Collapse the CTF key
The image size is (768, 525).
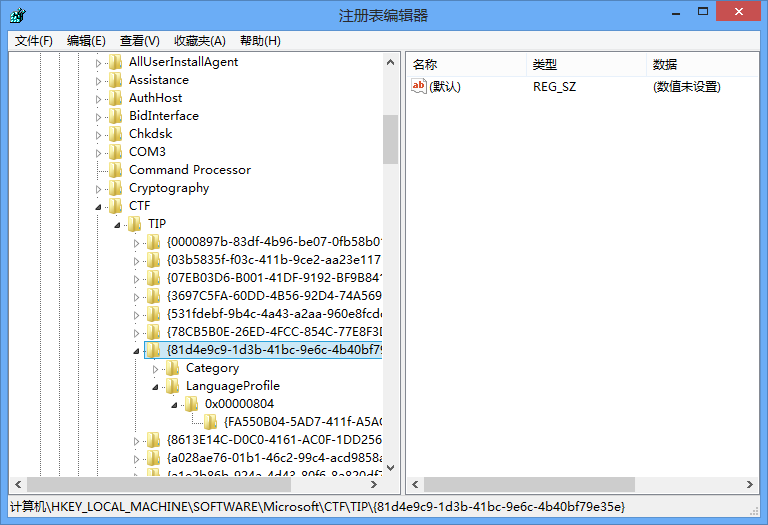[98, 207]
